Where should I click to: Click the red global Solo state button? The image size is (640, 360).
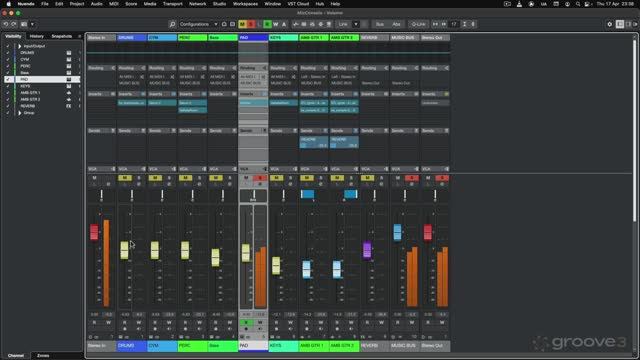251,24
